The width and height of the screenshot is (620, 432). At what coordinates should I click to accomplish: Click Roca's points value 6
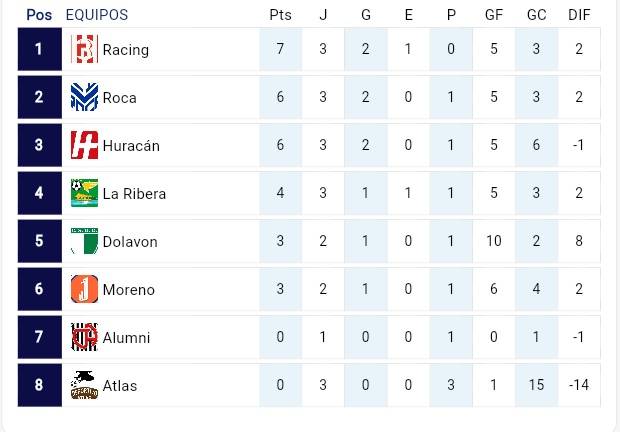point(280,98)
